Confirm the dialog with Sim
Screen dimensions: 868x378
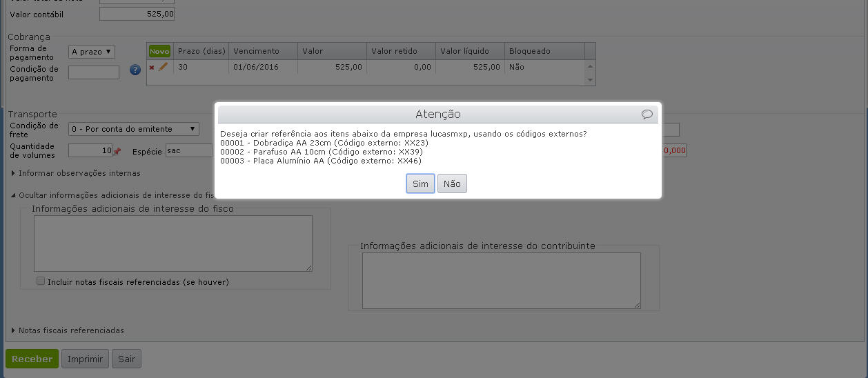coord(420,183)
